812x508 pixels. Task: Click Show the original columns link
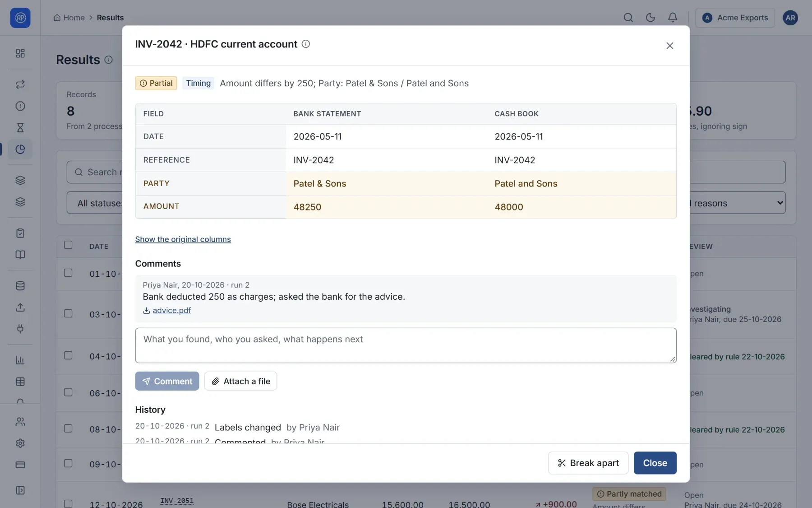tap(183, 239)
